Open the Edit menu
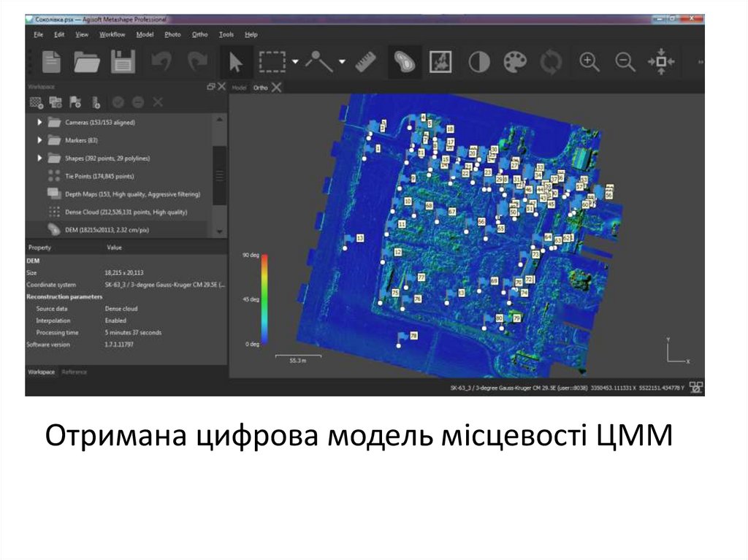This screenshot has width=748, height=560. point(59,35)
